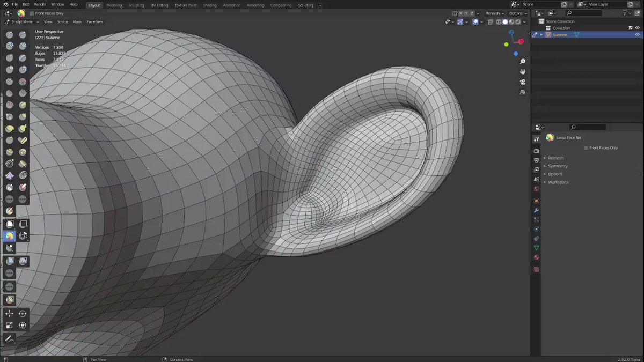
Task: Pick the Annotate pencil tool
Action: (10, 339)
